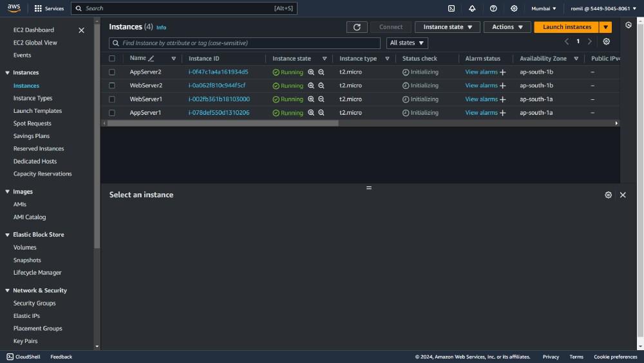This screenshot has height=363, width=644.
Task: Edit Name column pencil icon
Action: (151, 59)
